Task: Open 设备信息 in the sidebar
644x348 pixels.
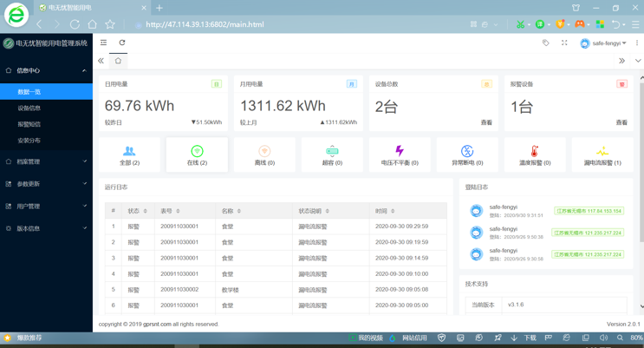Action: click(x=29, y=108)
